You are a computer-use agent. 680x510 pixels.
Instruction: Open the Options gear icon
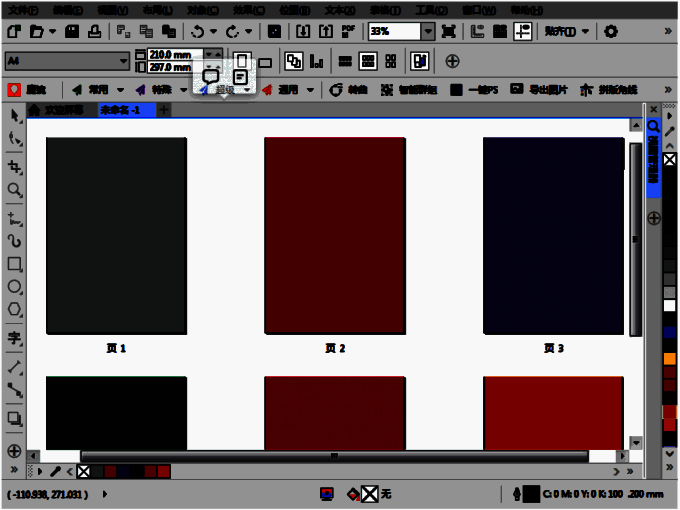click(611, 32)
